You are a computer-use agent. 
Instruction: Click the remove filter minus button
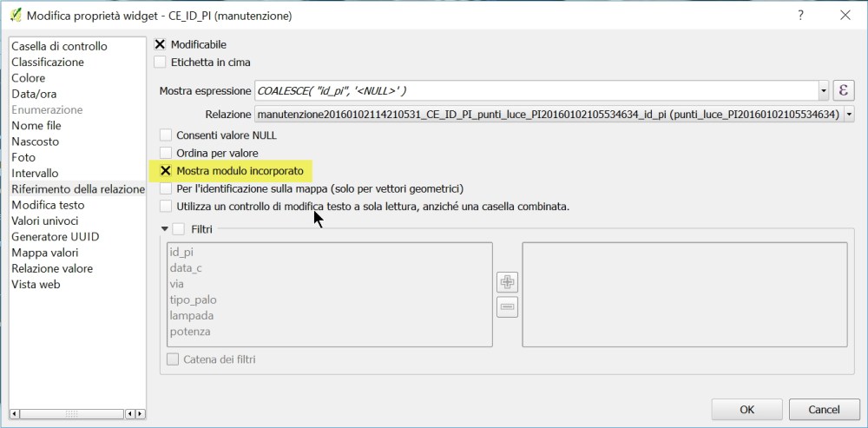(x=507, y=306)
